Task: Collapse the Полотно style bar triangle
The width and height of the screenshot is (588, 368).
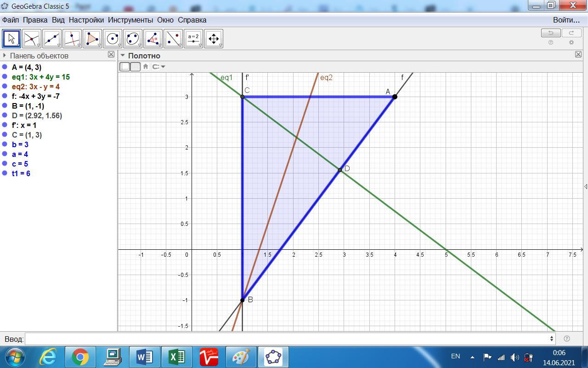Action: (123, 56)
